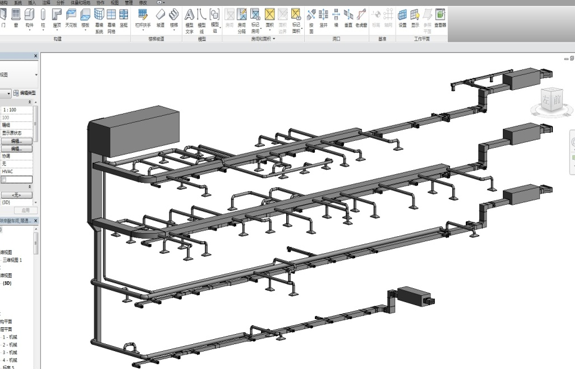
Task: Click the properties panel vertical scrollbar
Action: click(36, 117)
